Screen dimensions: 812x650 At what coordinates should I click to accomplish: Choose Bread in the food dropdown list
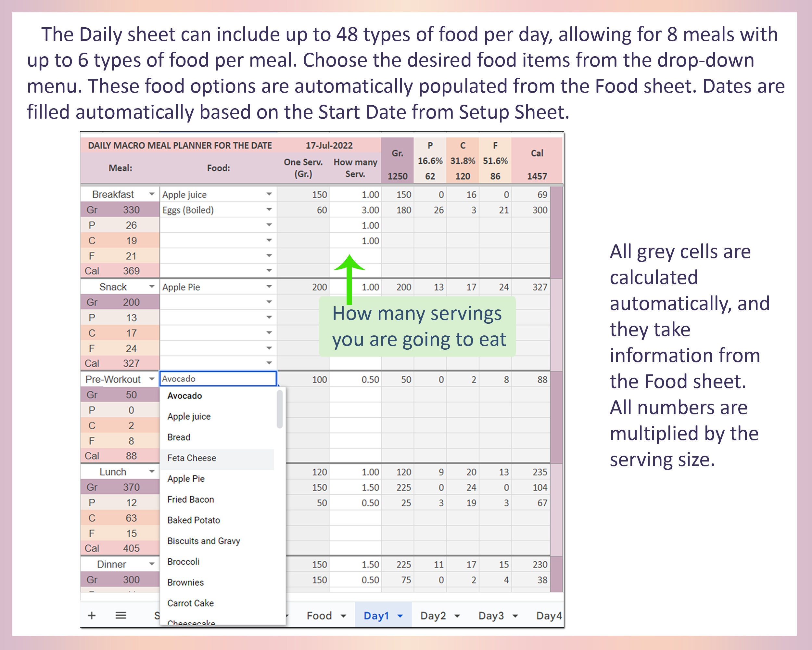217,437
